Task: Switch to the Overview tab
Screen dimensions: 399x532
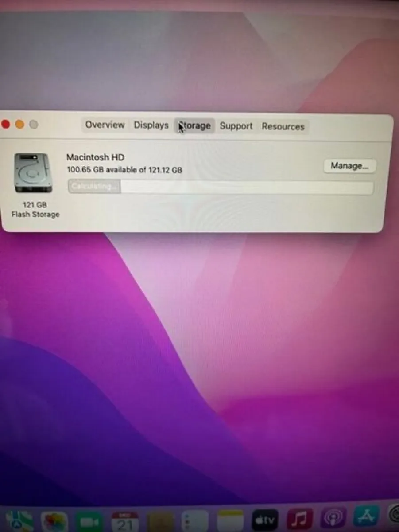Action: pyautogui.click(x=105, y=126)
